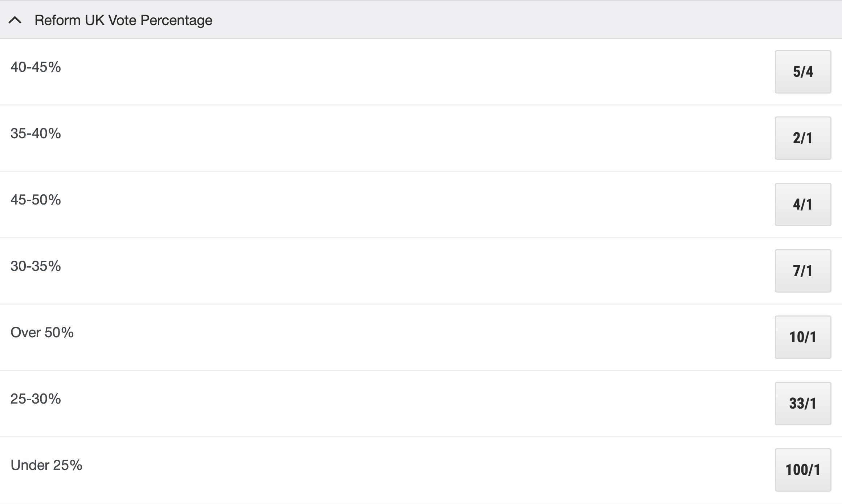This screenshot has width=842, height=504.
Task: Select the 45-50% outcome label
Action: [36, 200]
